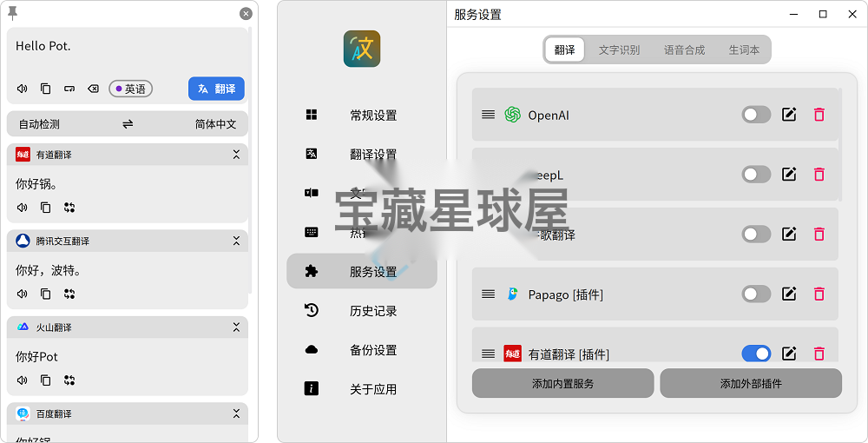Click the back-translate icon in the 火山翻译 card

pos(69,380)
